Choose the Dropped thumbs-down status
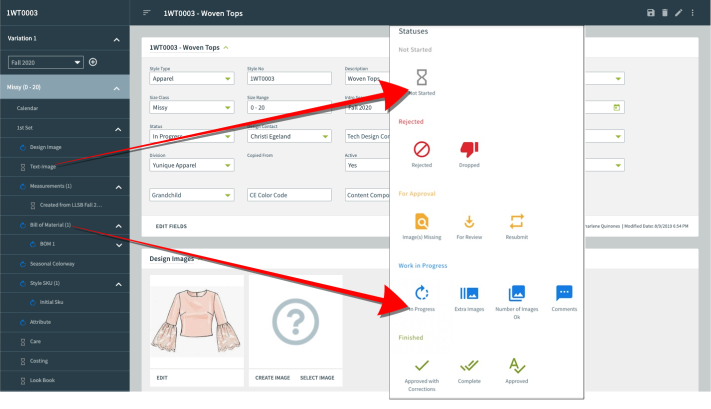Viewport: 711px width, 409px height. click(x=468, y=150)
